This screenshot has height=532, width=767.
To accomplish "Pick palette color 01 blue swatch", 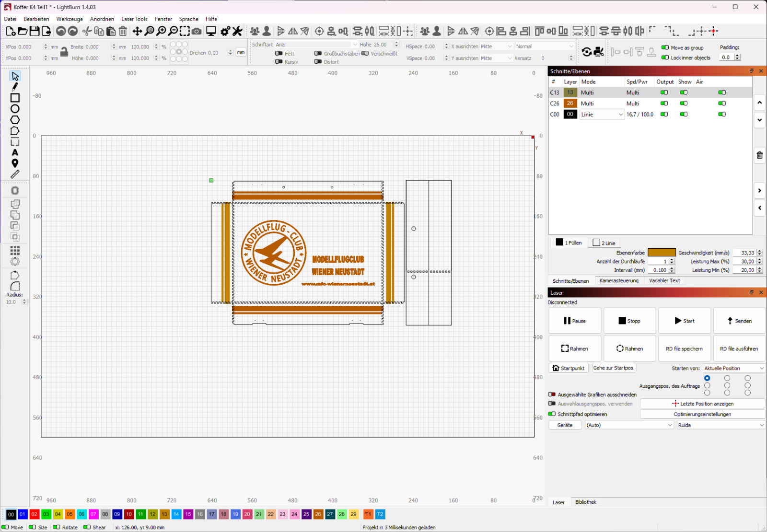I will tap(23, 514).
